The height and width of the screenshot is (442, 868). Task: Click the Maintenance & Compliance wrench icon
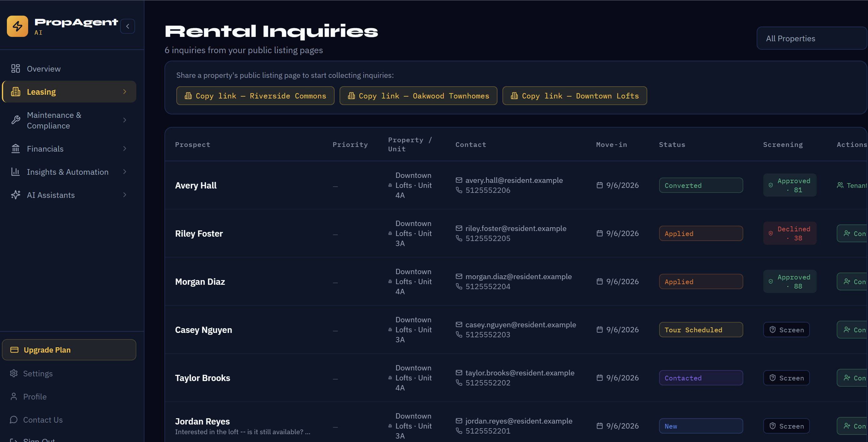click(x=16, y=120)
